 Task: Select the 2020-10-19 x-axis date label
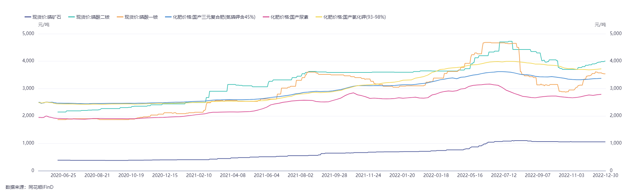(131, 175)
